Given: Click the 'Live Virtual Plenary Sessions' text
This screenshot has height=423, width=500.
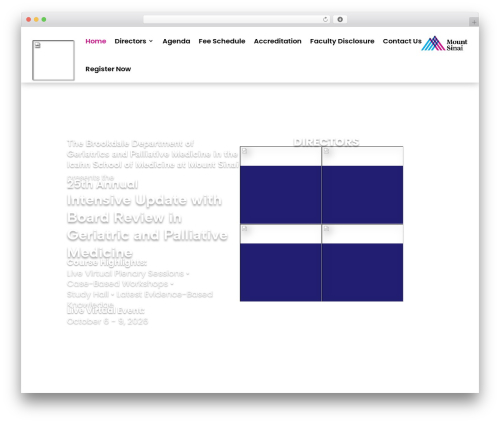Looking at the screenshot, I should (125, 274).
